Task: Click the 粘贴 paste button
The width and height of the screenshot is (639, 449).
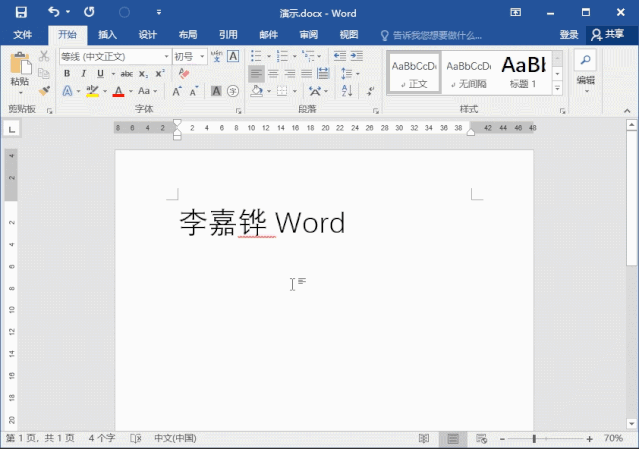Action: (20, 70)
